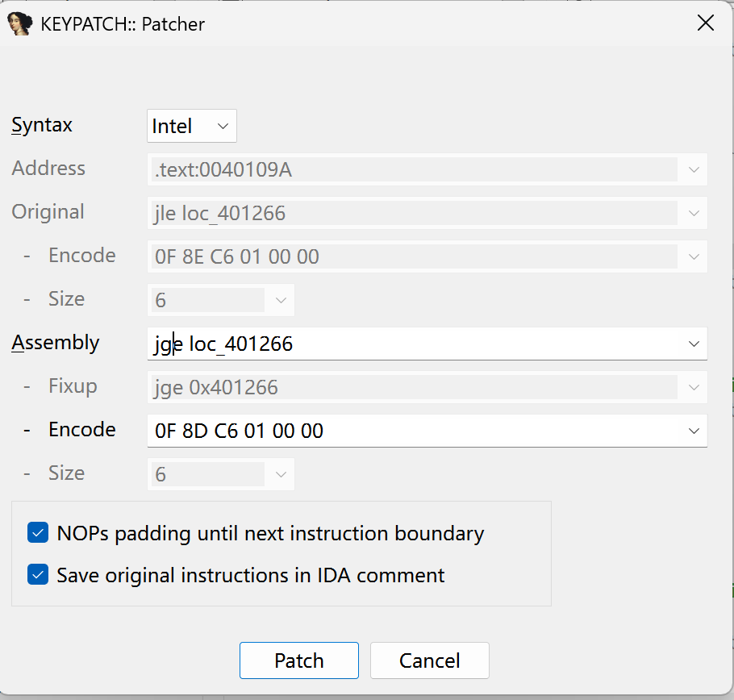The height and width of the screenshot is (700, 734).
Task: Click the Original label
Action: click(48, 212)
